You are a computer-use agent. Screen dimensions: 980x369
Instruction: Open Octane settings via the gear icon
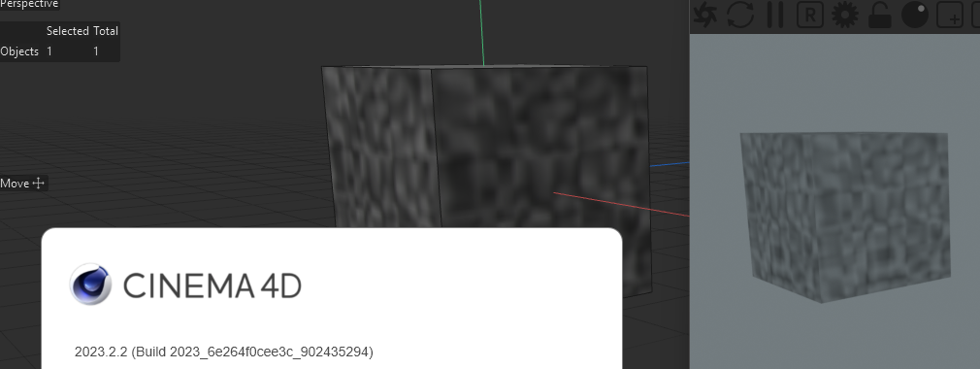[845, 15]
